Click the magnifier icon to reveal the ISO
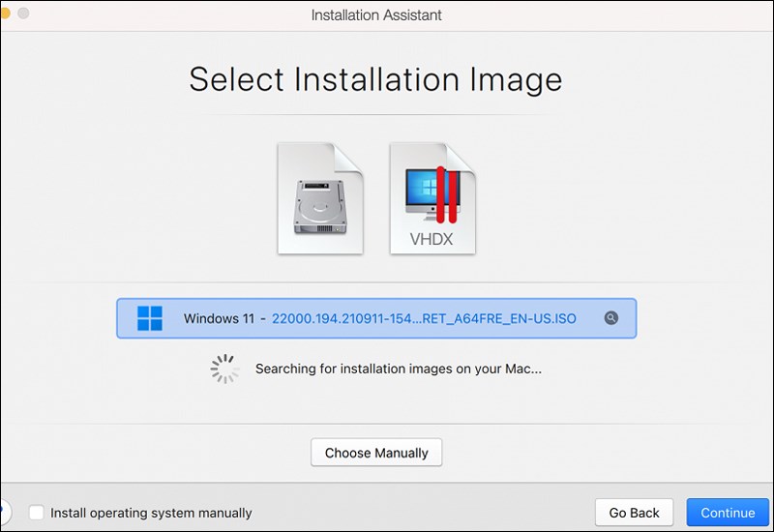Viewport: 774px width, 532px height. (x=610, y=318)
